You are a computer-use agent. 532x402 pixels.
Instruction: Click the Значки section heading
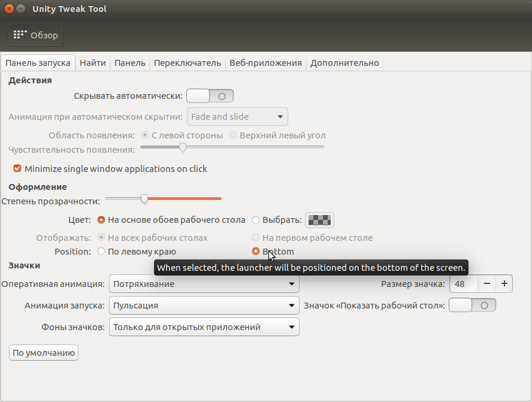click(25, 265)
